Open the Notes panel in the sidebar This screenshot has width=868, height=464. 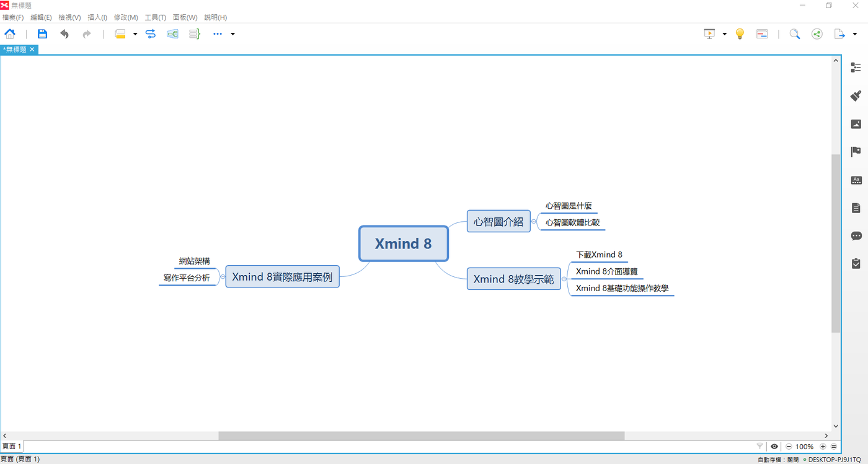(x=856, y=208)
